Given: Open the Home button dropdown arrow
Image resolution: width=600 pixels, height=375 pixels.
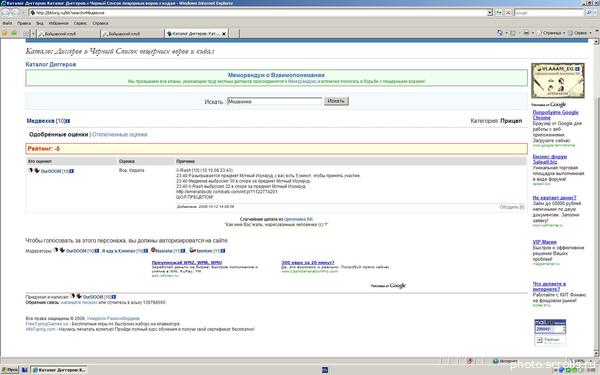Looking at the screenshot, I should point(506,33).
